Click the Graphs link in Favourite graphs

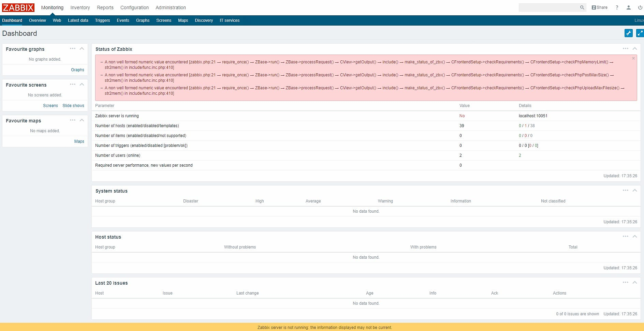tap(77, 70)
